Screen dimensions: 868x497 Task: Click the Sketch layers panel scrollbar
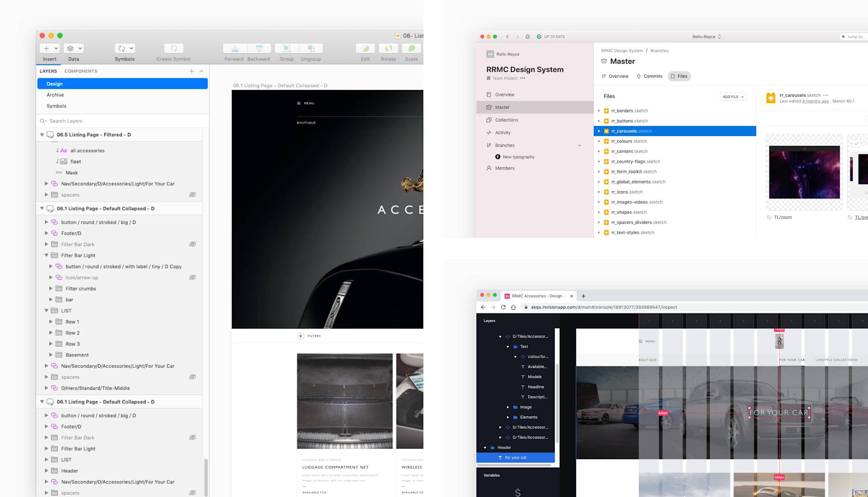pyautogui.click(x=206, y=477)
